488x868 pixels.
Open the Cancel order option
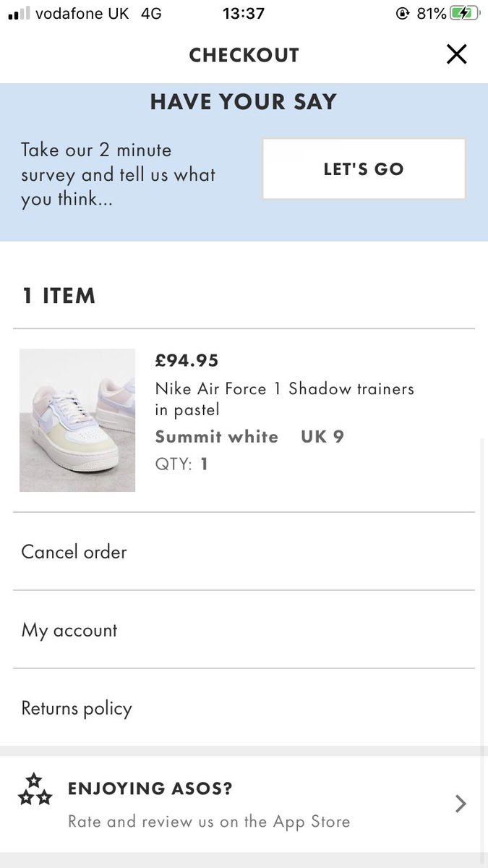pos(74,552)
